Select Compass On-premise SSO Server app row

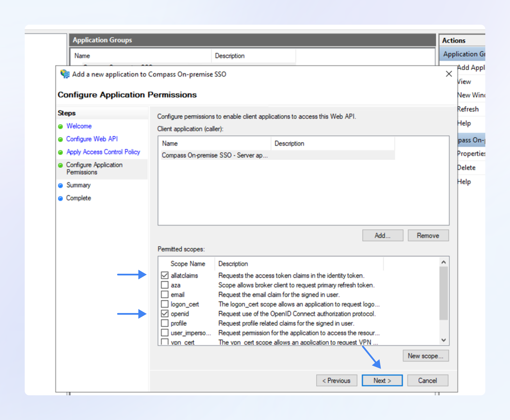point(215,155)
